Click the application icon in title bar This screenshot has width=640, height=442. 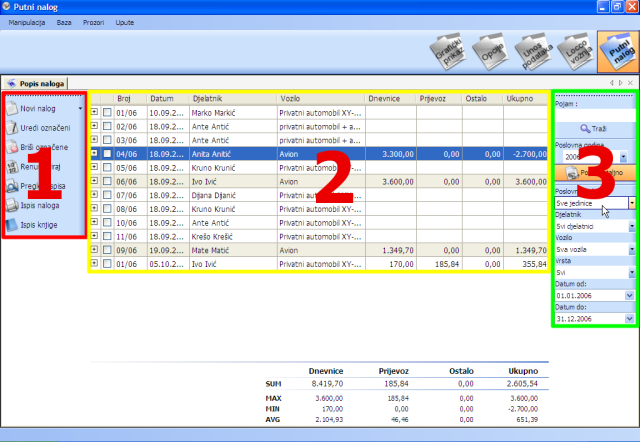point(6,7)
